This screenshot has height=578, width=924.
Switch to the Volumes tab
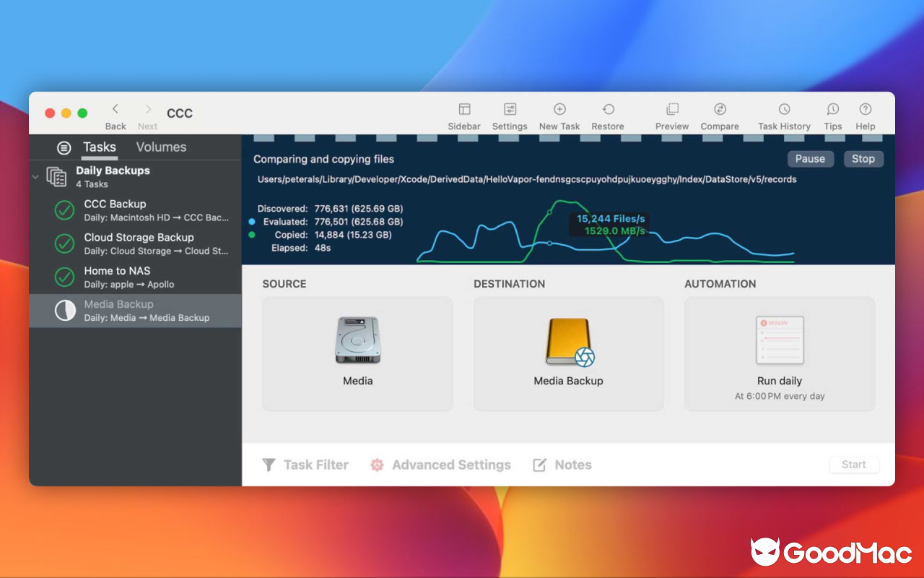pyautogui.click(x=160, y=147)
